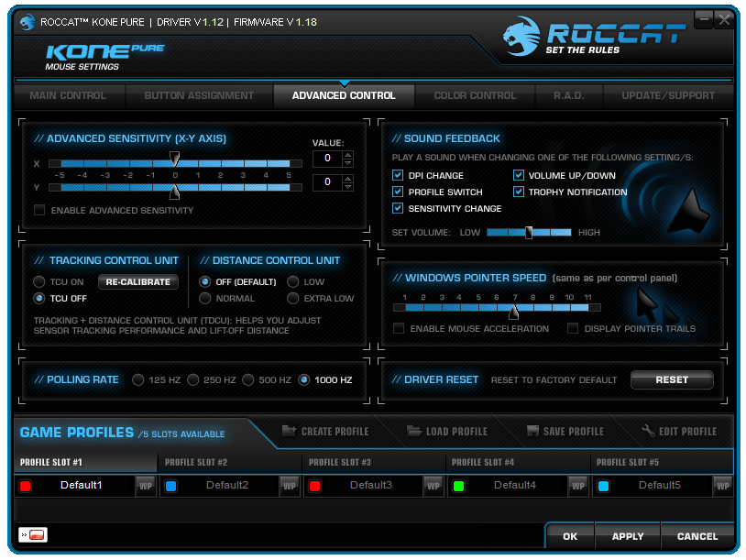Viewport: 746px width, 560px height.
Task: Click the red color icon of Default1 profile
Action: click(26, 486)
